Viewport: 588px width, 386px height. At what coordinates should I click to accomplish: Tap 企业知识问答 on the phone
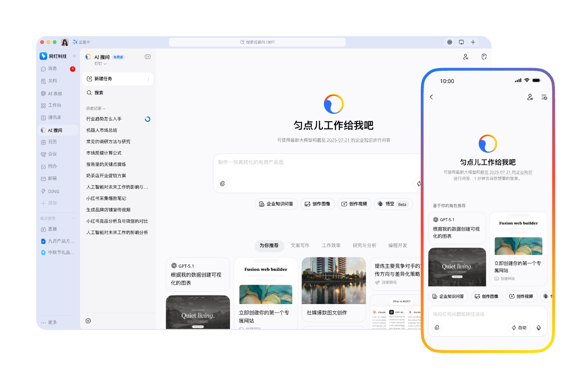448,296
